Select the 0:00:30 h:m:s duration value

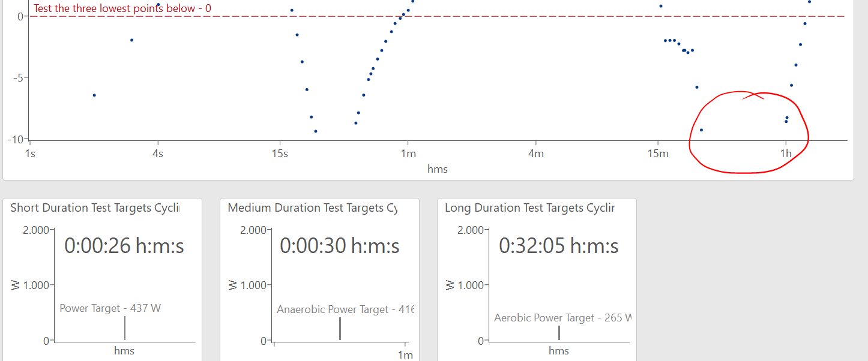340,246
